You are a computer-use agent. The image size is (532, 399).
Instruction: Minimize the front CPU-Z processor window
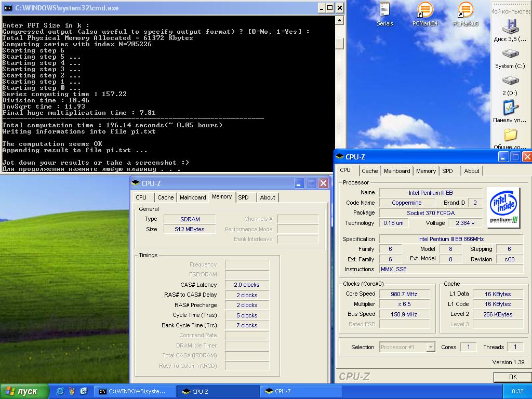503,157
